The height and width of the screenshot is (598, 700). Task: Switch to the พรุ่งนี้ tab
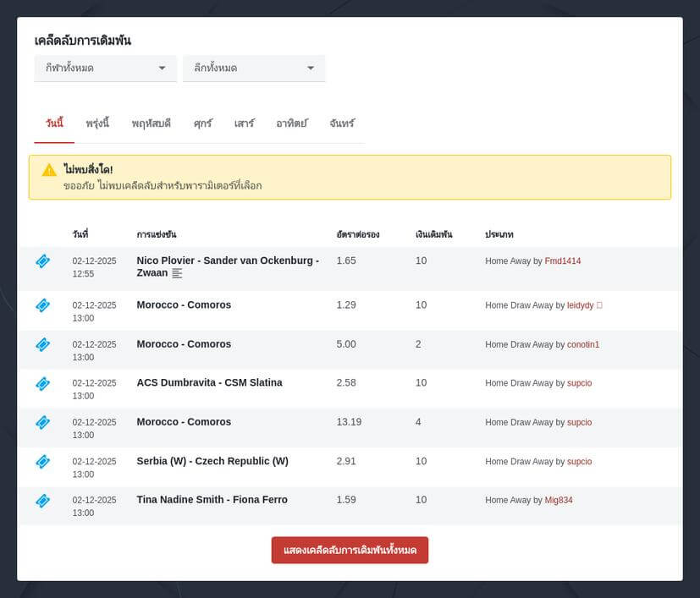[x=97, y=123]
